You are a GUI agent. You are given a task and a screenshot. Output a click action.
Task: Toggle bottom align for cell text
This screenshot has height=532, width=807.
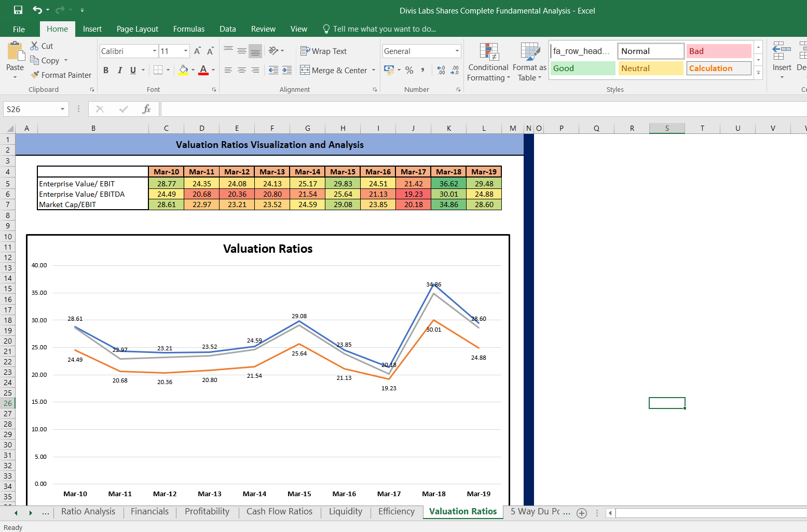(x=255, y=51)
